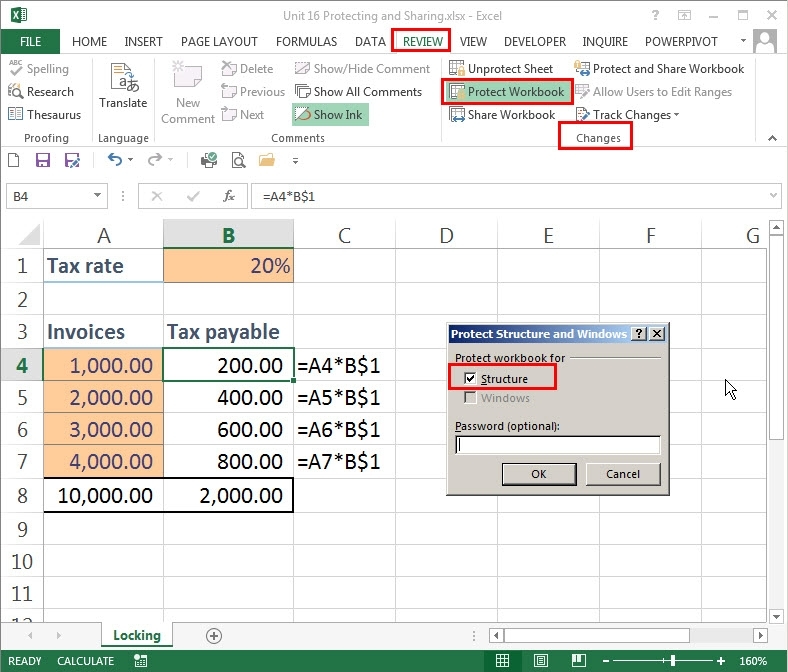This screenshot has width=788, height=672.
Task: Expand the formula bar
Action: click(773, 196)
